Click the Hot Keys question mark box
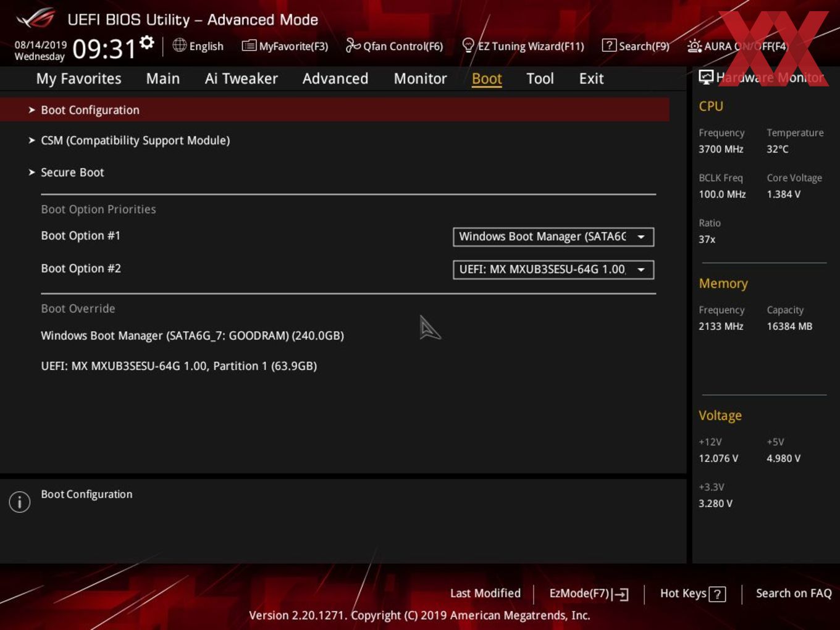This screenshot has width=840, height=630. coord(717,594)
